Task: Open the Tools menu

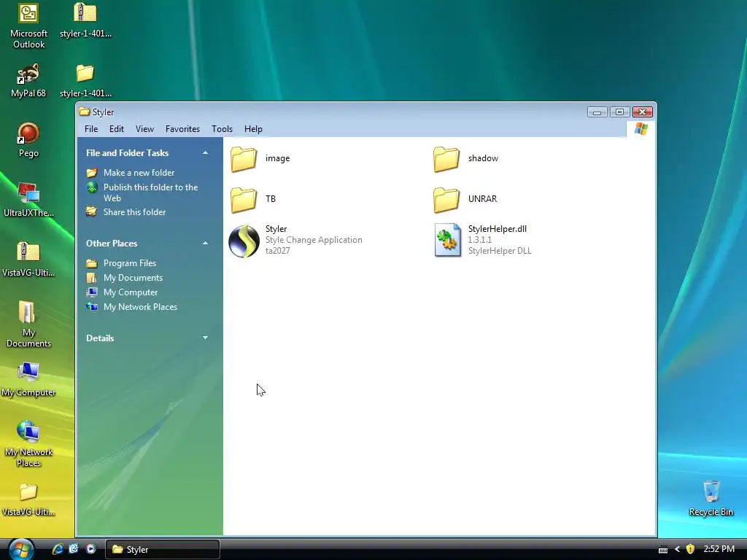Action: (x=222, y=129)
